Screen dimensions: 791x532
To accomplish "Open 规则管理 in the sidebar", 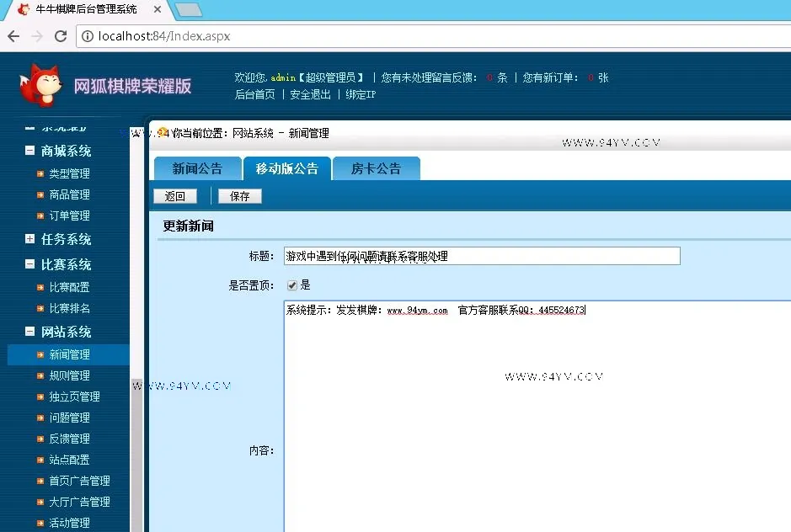I will pyautogui.click(x=70, y=375).
